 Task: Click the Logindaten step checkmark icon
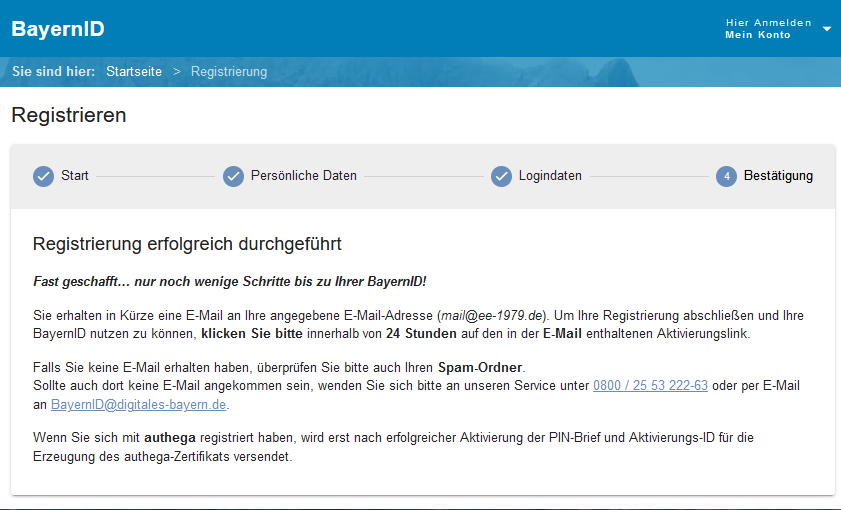coord(501,176)
